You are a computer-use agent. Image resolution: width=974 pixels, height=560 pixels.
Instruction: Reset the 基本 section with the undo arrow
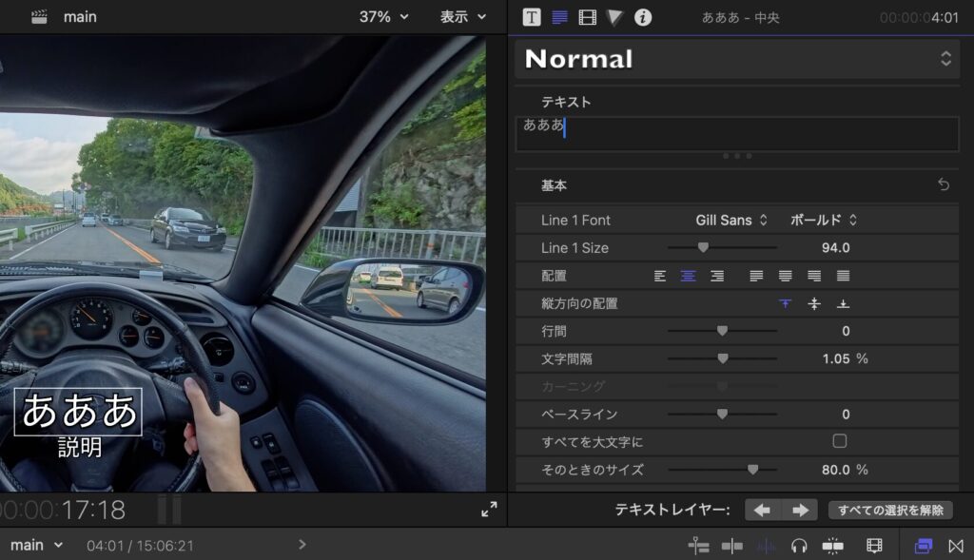944,184
